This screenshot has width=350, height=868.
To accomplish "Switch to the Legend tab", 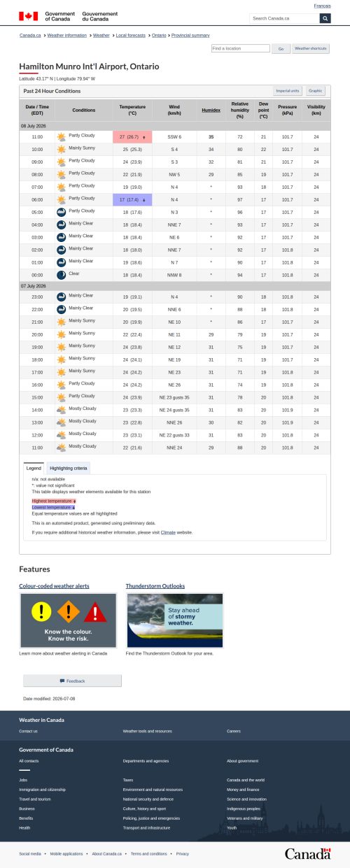I will pos(34,468).
